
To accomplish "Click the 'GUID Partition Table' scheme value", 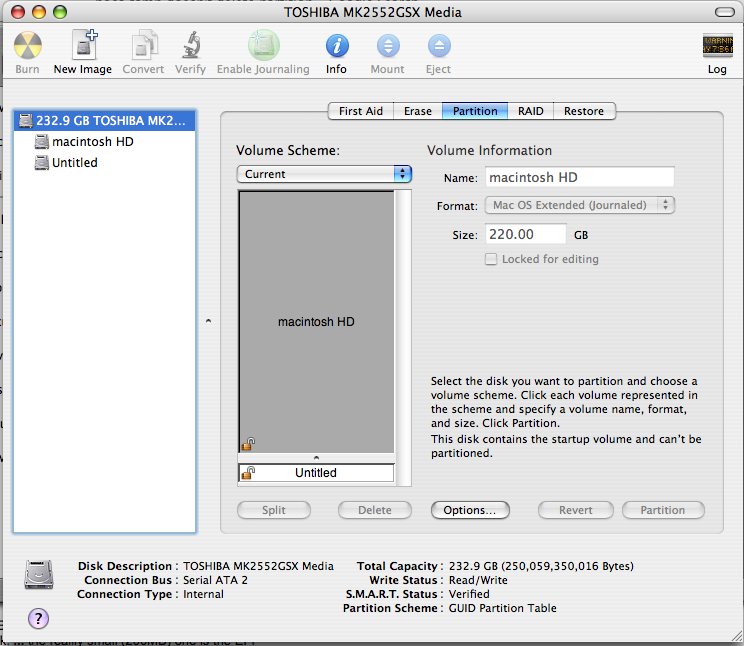I will [x=502, y=608].
